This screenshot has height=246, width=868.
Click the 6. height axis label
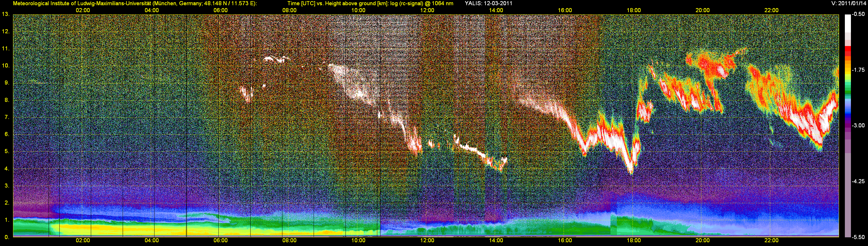pyautogui.click(x=7, y=134)
